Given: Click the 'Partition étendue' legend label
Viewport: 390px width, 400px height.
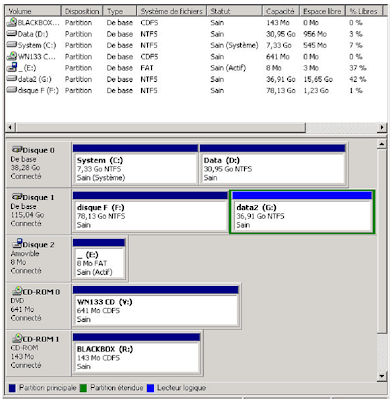Looking at the screenshot, I should 117,388.
